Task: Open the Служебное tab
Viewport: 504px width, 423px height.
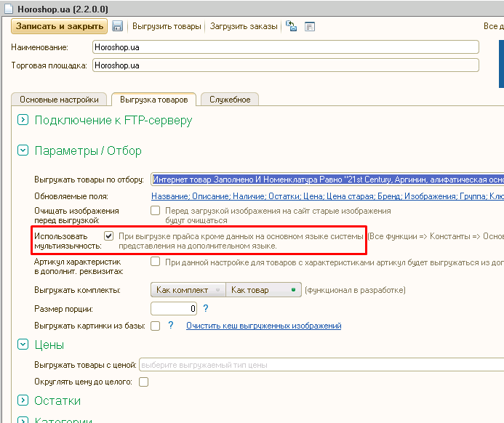Action: coord(229,100)
